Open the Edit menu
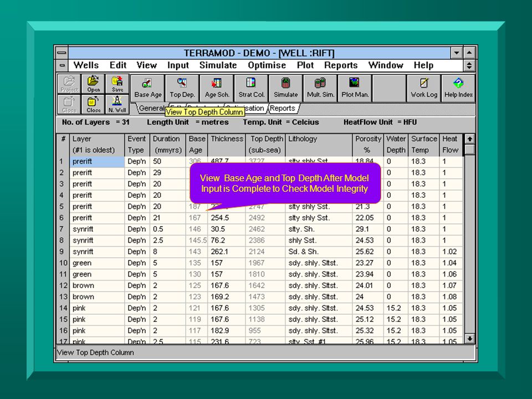532x399 pixels. (x=117, y=65)
